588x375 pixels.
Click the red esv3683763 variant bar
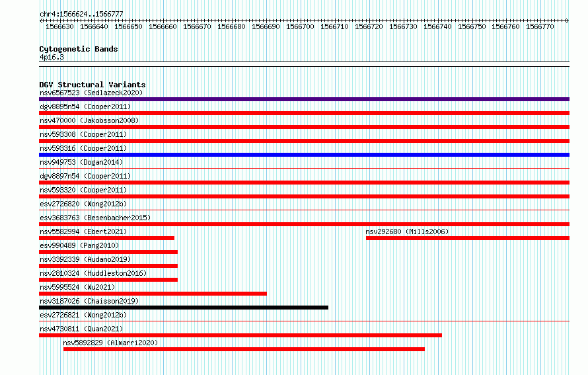pyautogui.click(x=304, y=224)
